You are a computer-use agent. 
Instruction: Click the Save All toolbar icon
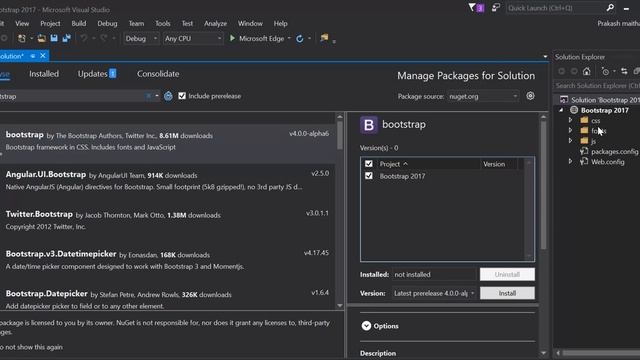(x=66, y=38)
